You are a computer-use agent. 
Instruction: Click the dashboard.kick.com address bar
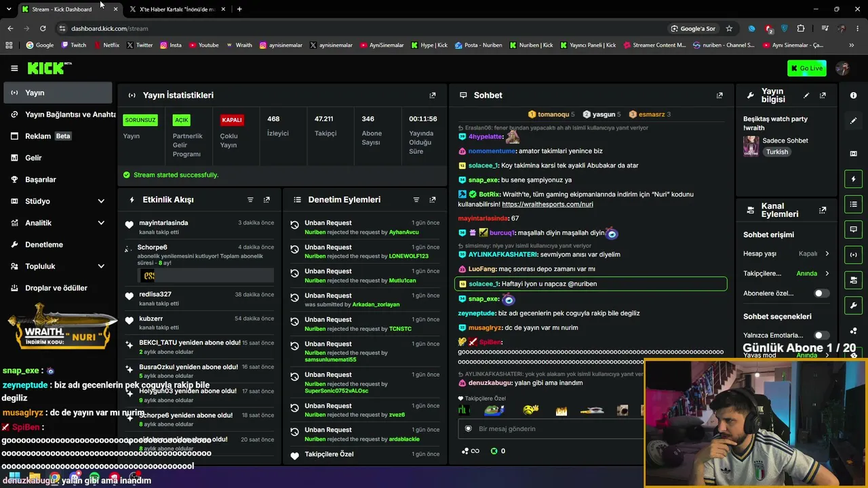coord(109,28)
